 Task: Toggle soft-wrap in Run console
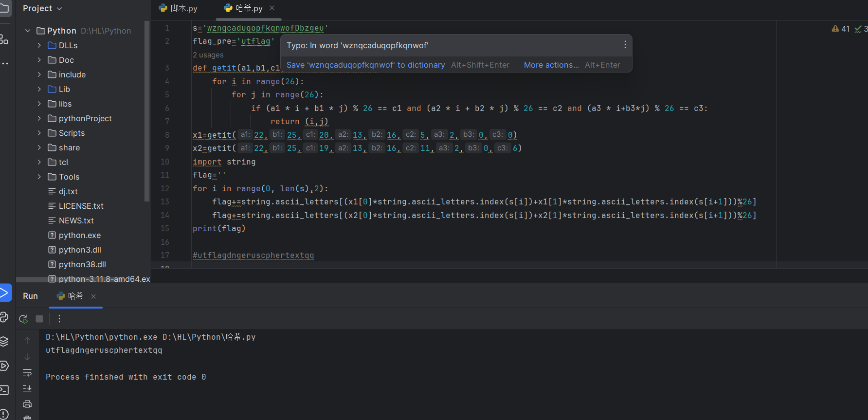[x=27, y=373]
